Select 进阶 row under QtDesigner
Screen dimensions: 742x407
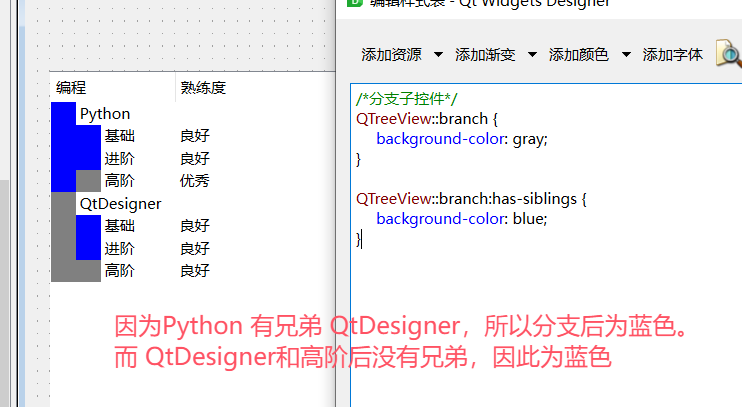point(120,248)
